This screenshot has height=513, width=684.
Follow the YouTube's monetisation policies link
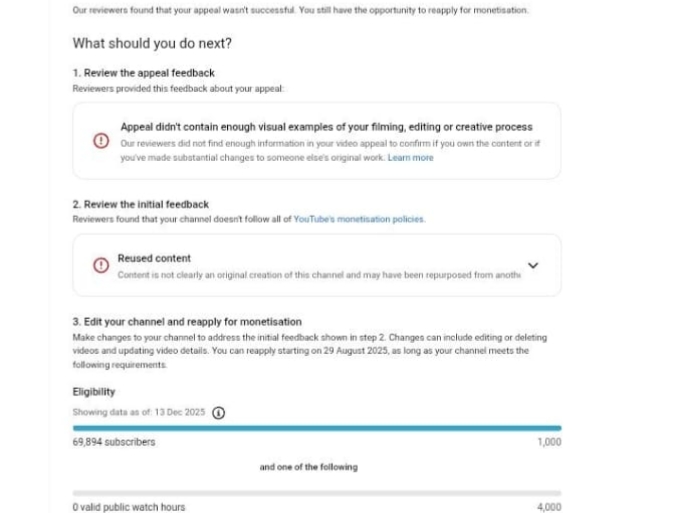pos(359,219)
